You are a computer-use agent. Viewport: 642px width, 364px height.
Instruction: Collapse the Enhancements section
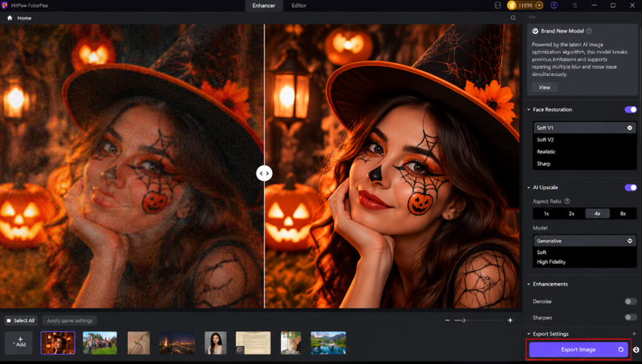pos(529,284)
